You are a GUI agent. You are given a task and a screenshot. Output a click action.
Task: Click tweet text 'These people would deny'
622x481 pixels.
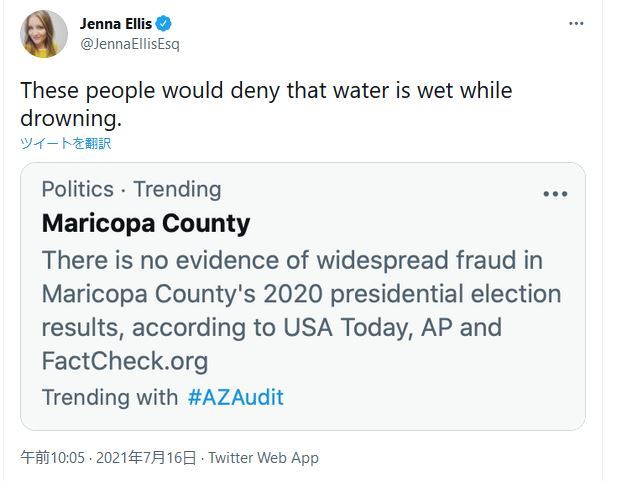(150, 90)
